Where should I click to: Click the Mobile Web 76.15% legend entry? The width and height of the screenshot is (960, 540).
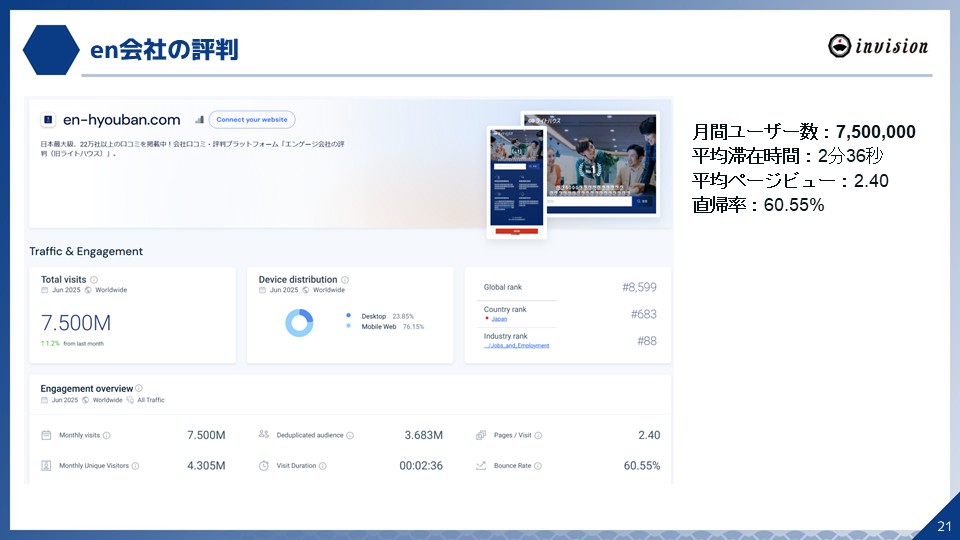[385, 327]
